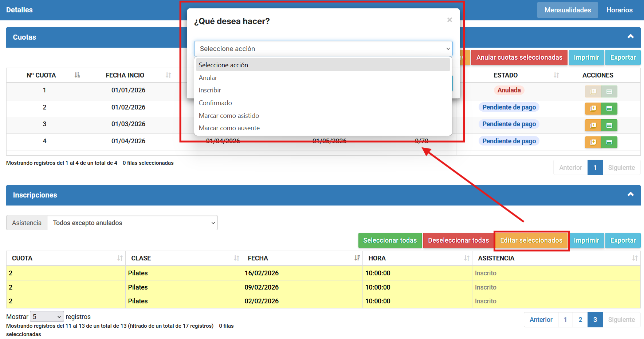The width and height of the screenshot is (644, 339).
Task: Click green payment card icon for cuota 4
Action: pos(609,142)
